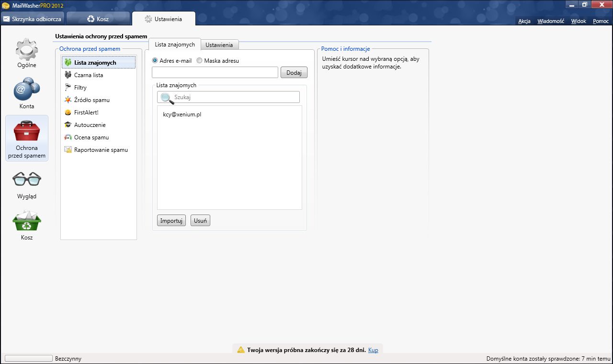Screen dimensions: 613x364
Task: Select Źródło spamu tree item text
Action: coord(92,100)
